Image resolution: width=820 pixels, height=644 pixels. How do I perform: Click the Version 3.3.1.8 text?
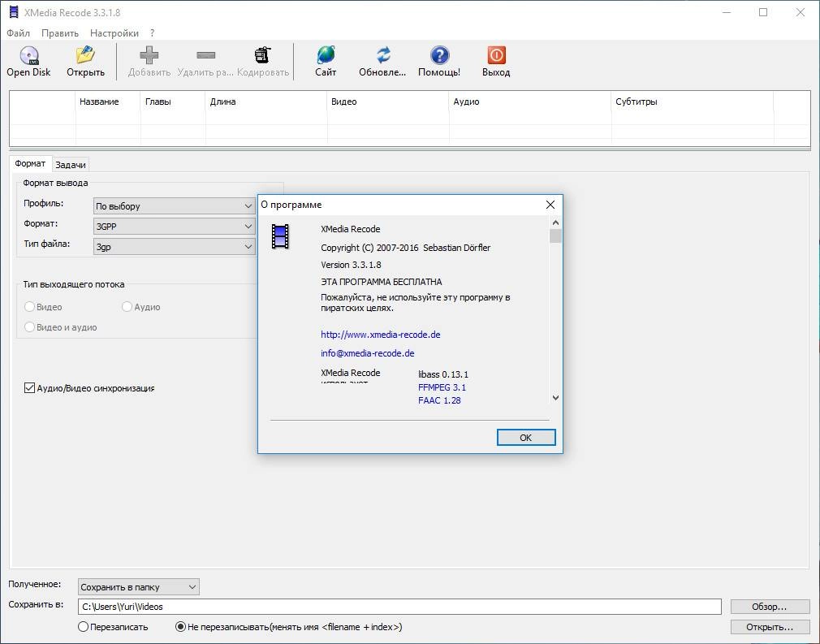point(351,265)
